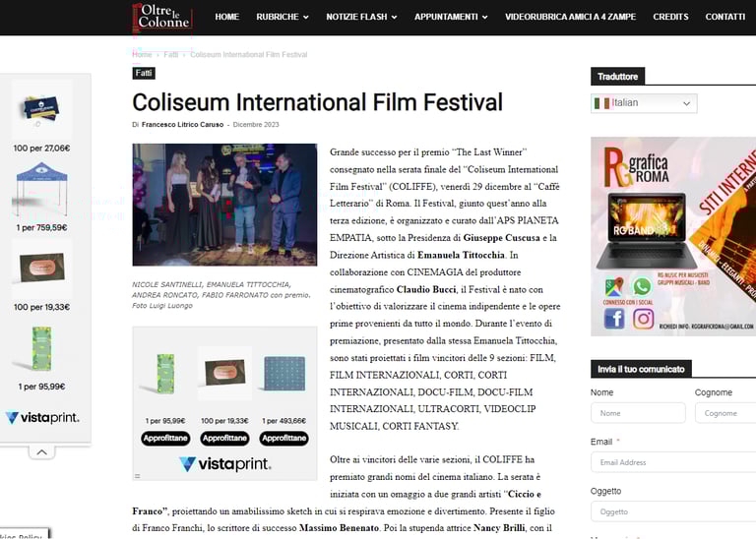Focus the Nome input field
This screenshot has width=756, height=539.
point(638,413)
